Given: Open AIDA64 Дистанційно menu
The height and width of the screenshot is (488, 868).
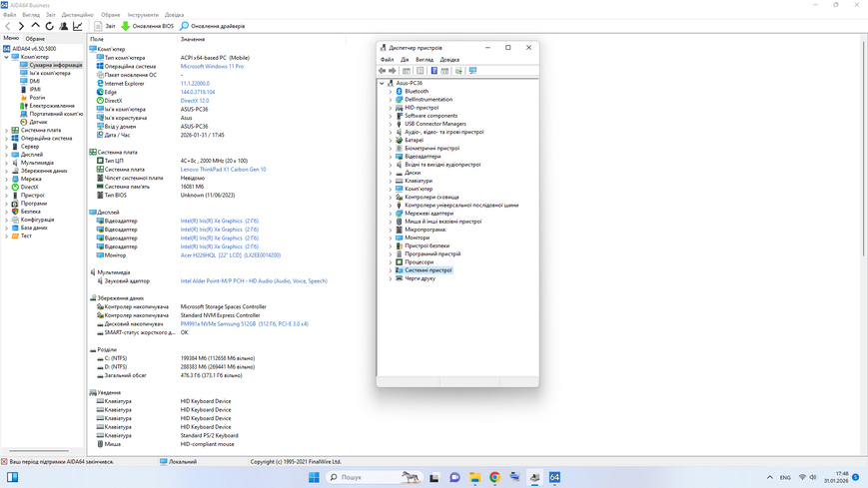Looking at the screenshot, I should click(x=78, y=15).
